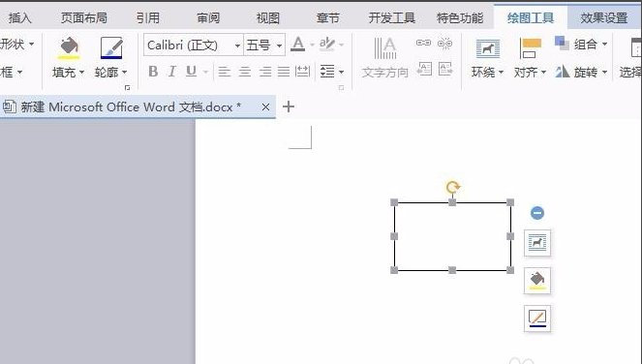
Task: Open the Effect Settings (效果设置) tab
Action: click(604, 18)
